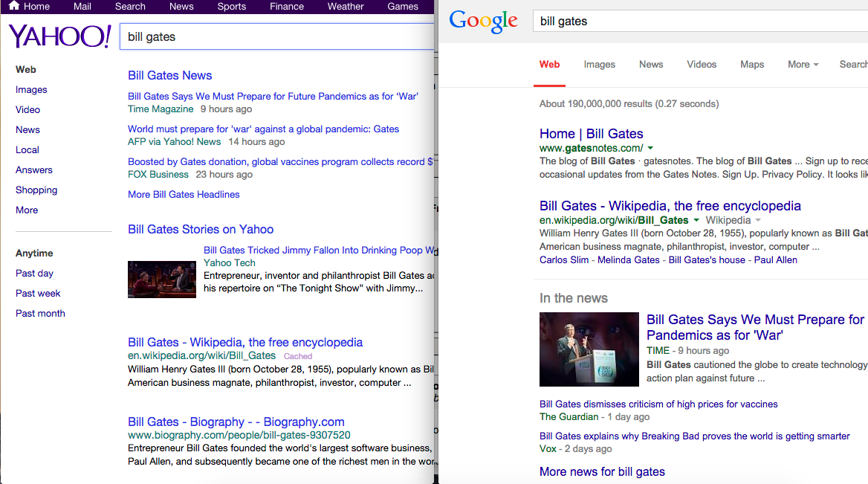Click Cached link beside Yahoo Wikipedia result
The image size is (868, 484).
click(x=298, y=356)
